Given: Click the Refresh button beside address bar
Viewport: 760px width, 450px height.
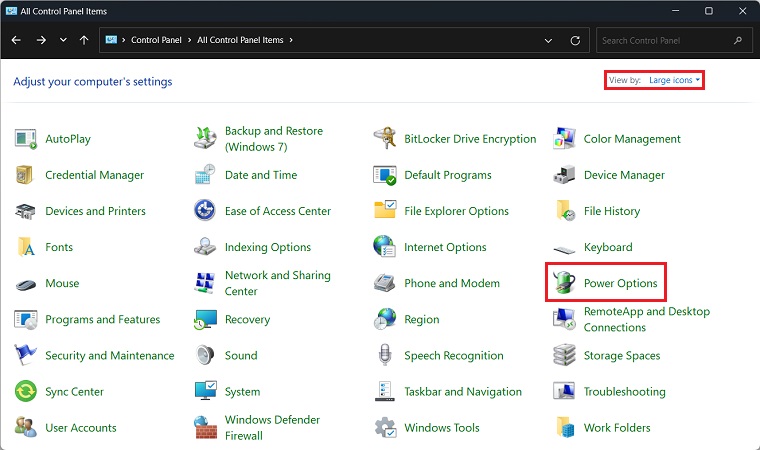Looking at the screenshot, I should click(575, 40).
